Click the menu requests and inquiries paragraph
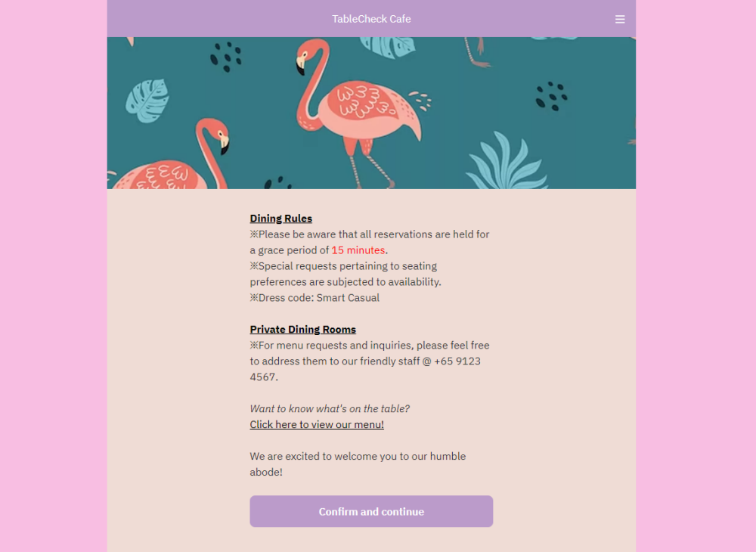This screenshot has height=552, width=756. coord(370,361)
